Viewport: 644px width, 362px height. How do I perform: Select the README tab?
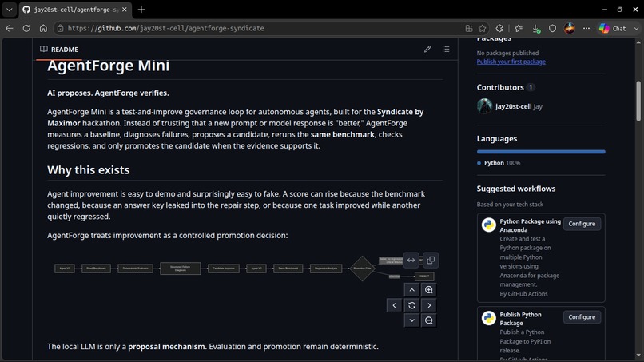pos(59,50)
